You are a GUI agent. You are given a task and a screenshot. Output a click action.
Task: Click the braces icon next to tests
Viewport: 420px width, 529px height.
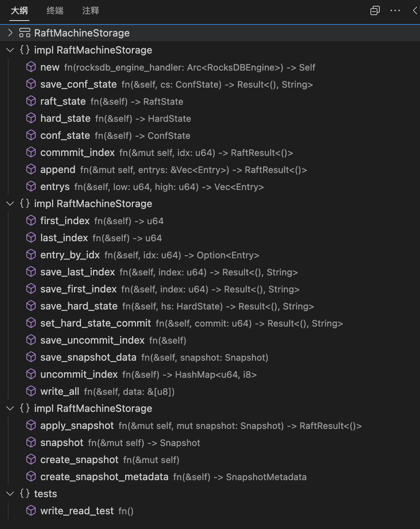[x=25, y=494]
